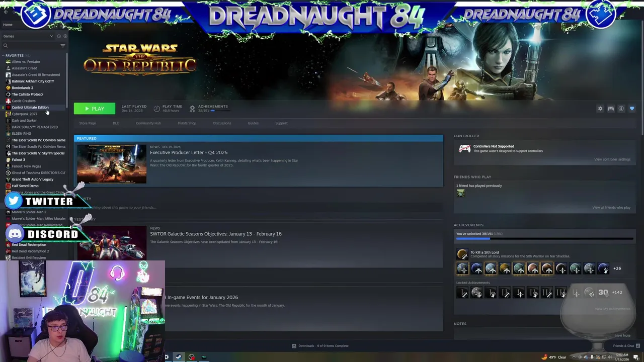Click in the library search field
The height and width of the screenshot is (362, 644).
coord(33,46)
